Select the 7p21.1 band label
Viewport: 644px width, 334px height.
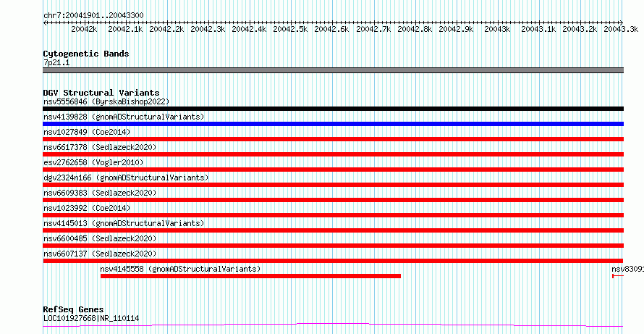point(56,63)
